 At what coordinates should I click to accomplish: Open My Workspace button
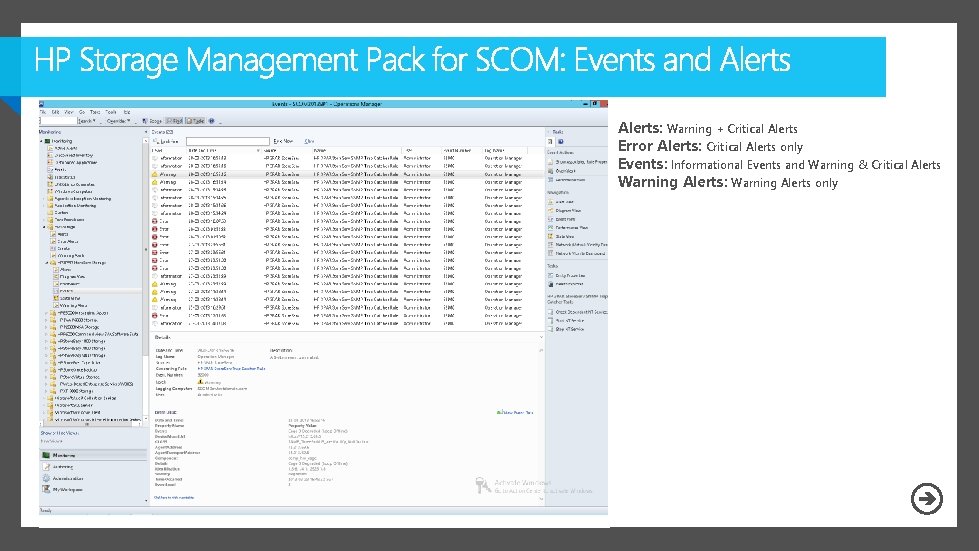click(x=92, y=489)
